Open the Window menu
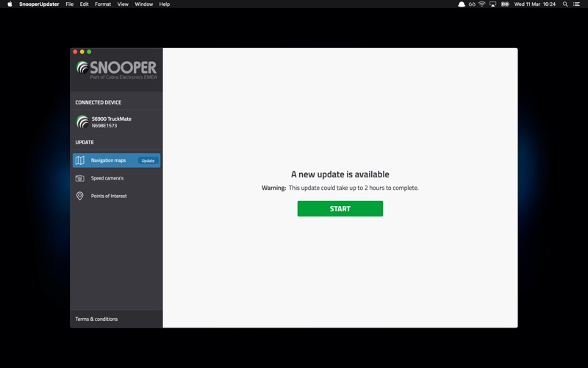This screenshot has width=588, height=368. [x=143, y=4]
